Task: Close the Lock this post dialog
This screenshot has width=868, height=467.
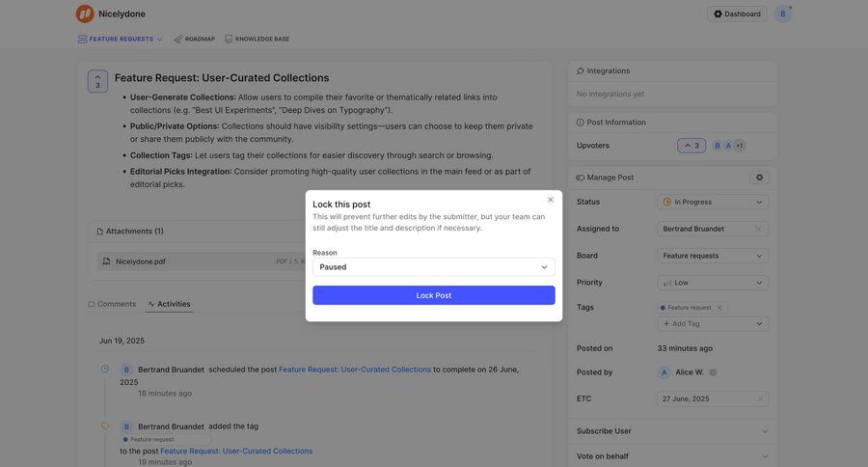Action: (x=551, y=200)
